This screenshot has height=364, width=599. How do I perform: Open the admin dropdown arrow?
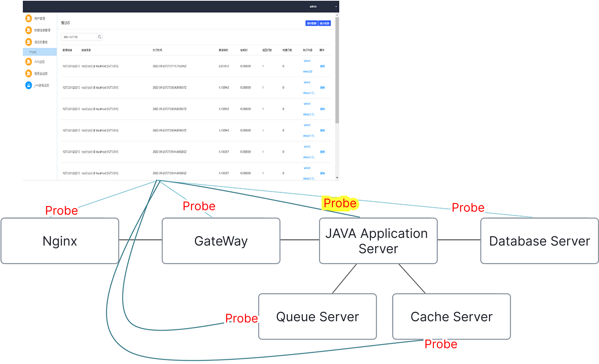click(x=336, y=7)
